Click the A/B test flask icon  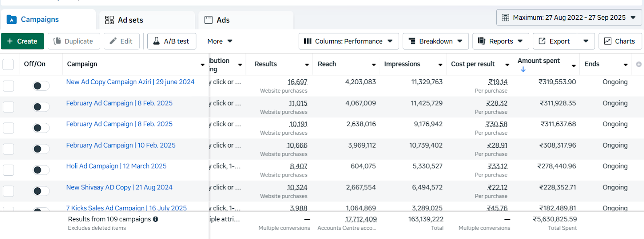pyautogui.click(x=157, y=41)
